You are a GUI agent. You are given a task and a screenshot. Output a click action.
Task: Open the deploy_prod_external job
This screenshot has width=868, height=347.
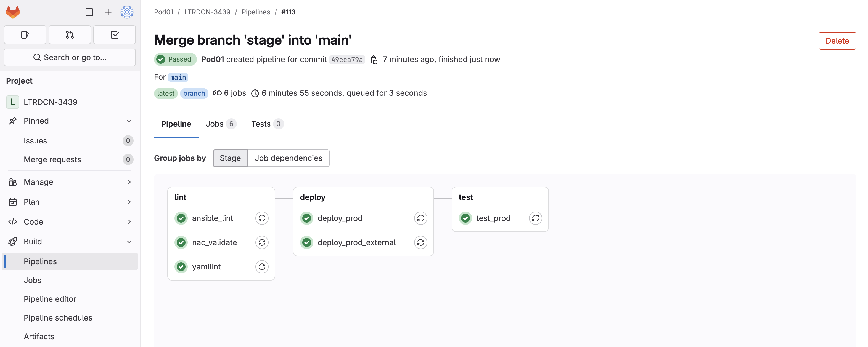click(x=356, y=242)
